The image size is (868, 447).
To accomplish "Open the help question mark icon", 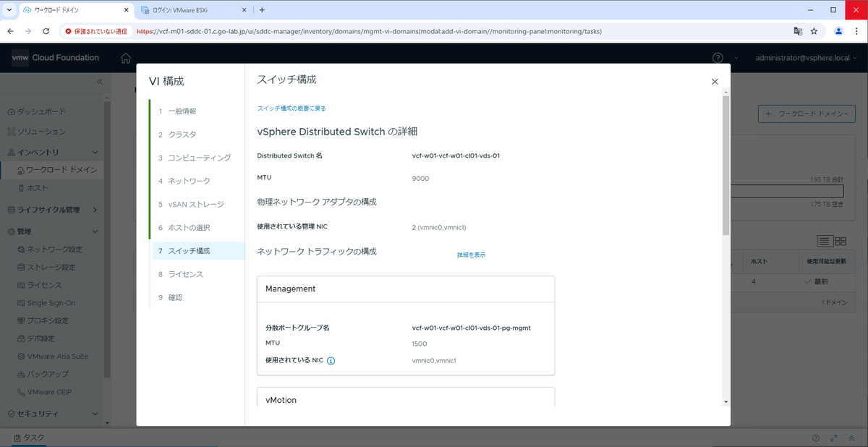I will coord(718,58).
